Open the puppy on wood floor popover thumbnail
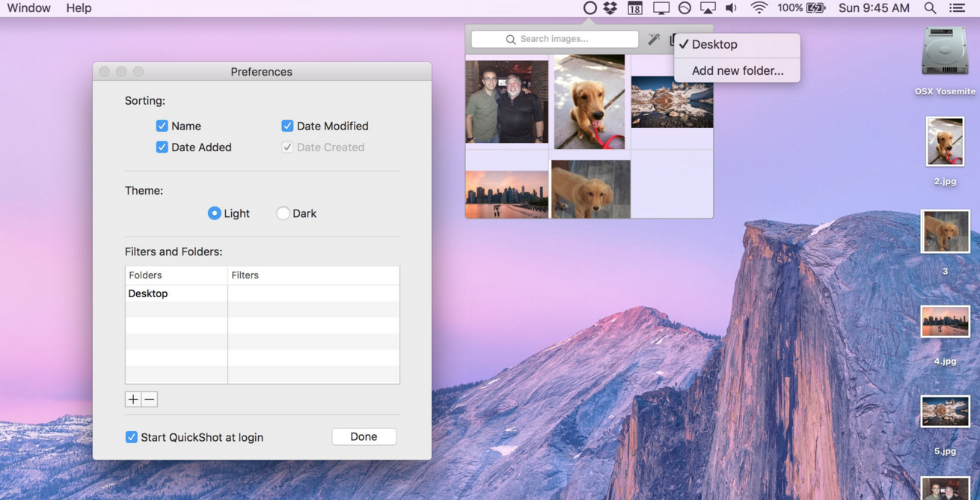 591,189
